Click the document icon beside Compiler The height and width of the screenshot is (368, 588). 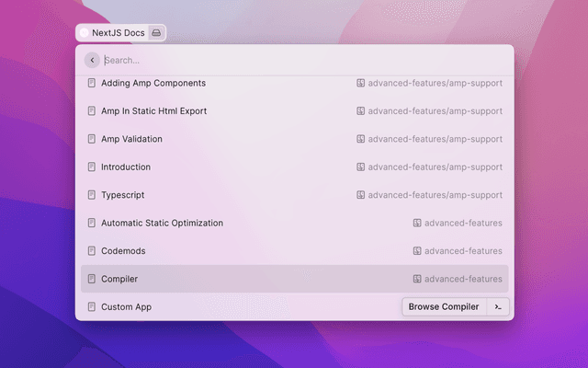(91, 279)
